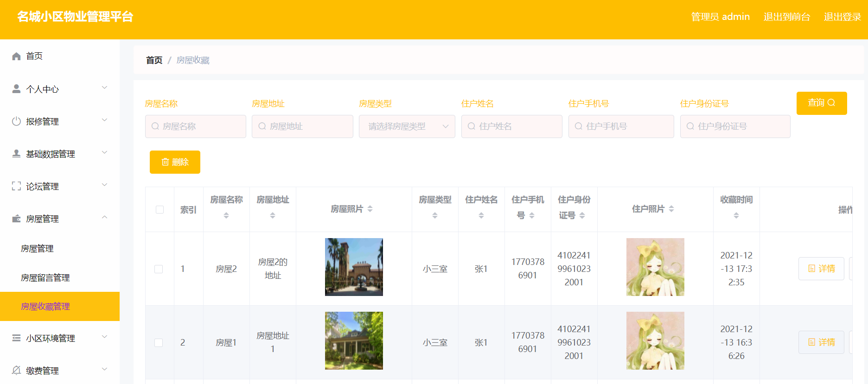
Task: Open the 请选择房屋类型 dropdown
Action: tap(407, 126)
